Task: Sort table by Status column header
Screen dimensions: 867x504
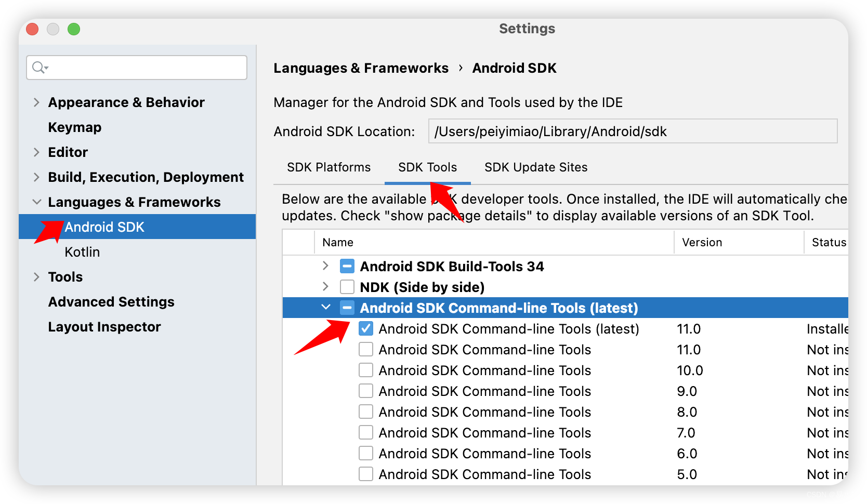Action: pos(829,242)
